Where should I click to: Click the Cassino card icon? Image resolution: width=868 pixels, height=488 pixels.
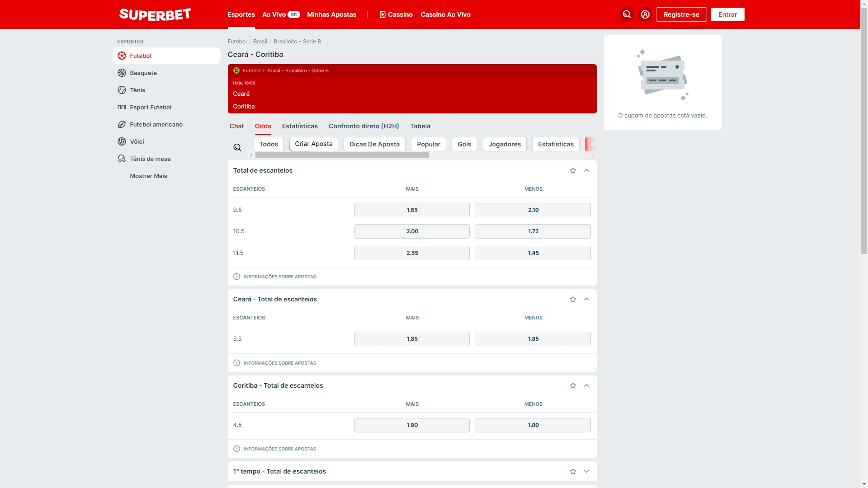click(382, 14)
